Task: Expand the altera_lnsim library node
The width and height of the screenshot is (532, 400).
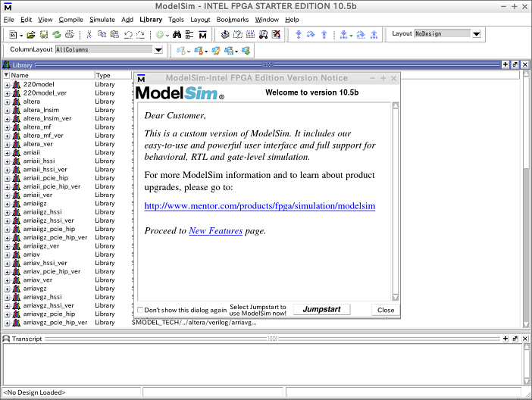Action: coord(7,111)
